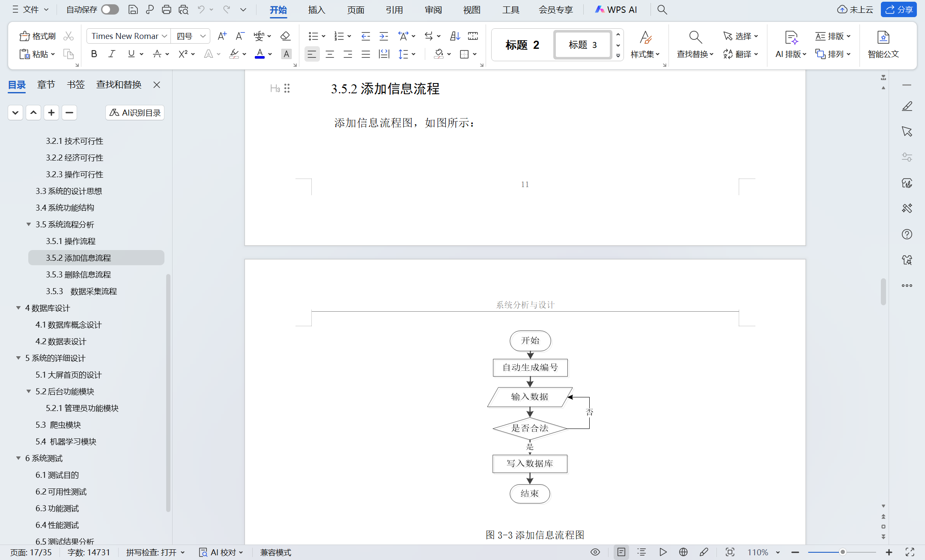925x560 pixels.
Task: Select left text alignment
Action: coord(312,54)
